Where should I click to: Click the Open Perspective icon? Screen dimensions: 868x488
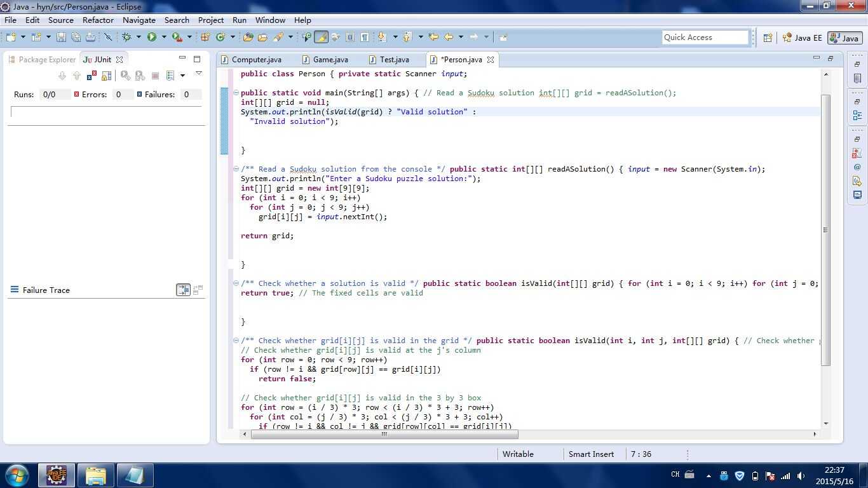click(768, 37)
